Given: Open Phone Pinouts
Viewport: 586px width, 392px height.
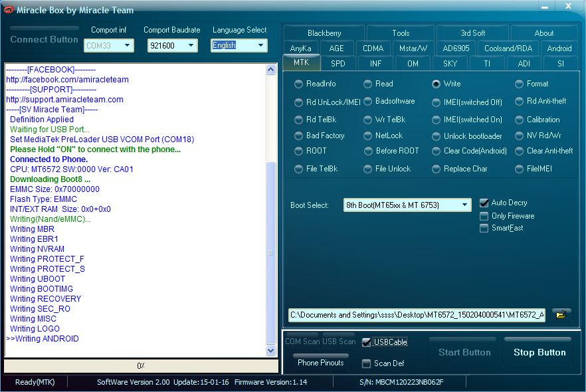Looking at the screenshot, I should coord(321,363).
